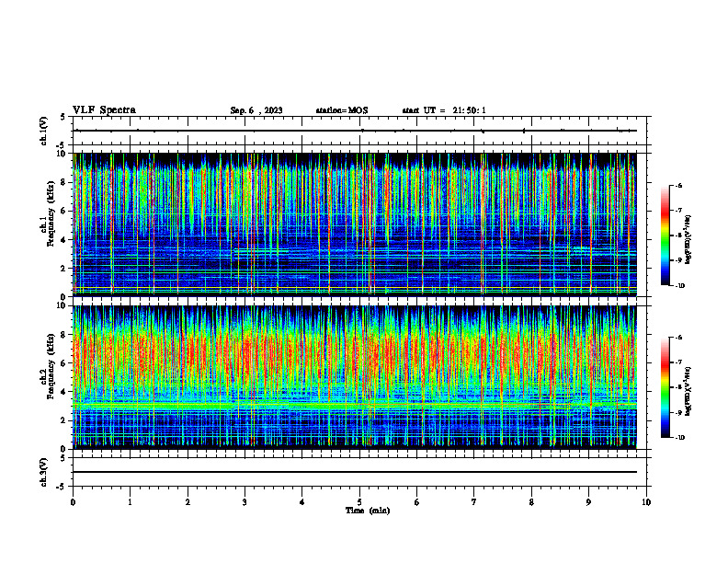Click the 'start UT = 21:50: 1' text
The width and height of the screenshot is (728, 563).
click(x=444, y=110)
